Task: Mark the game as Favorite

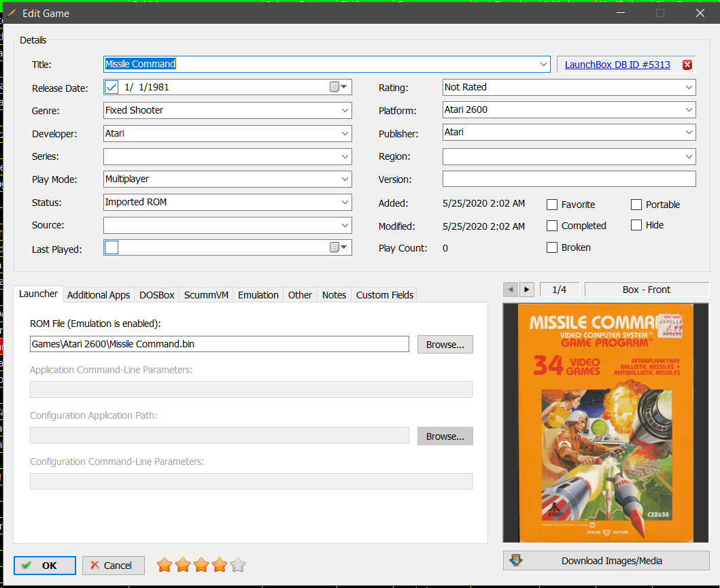Action: point(552,205)
